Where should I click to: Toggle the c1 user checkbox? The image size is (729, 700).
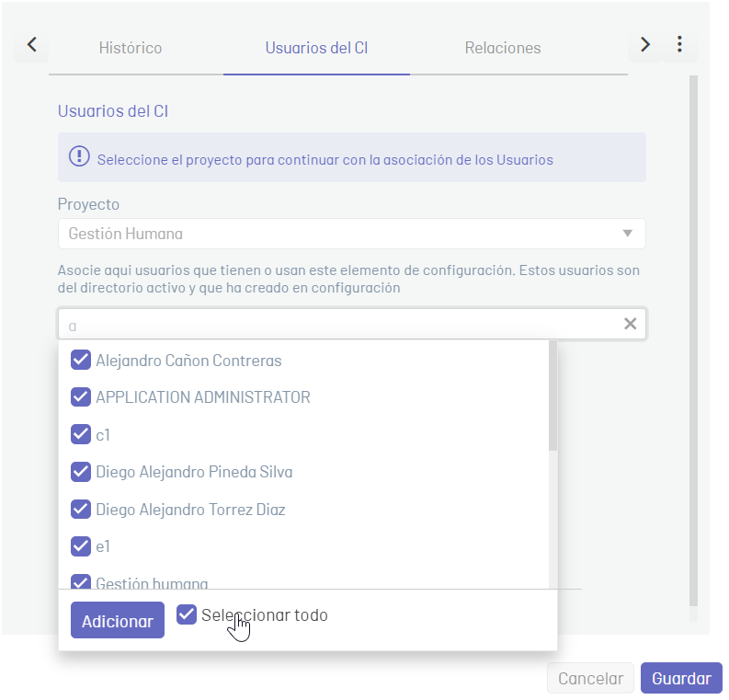[x=80, y=434]
